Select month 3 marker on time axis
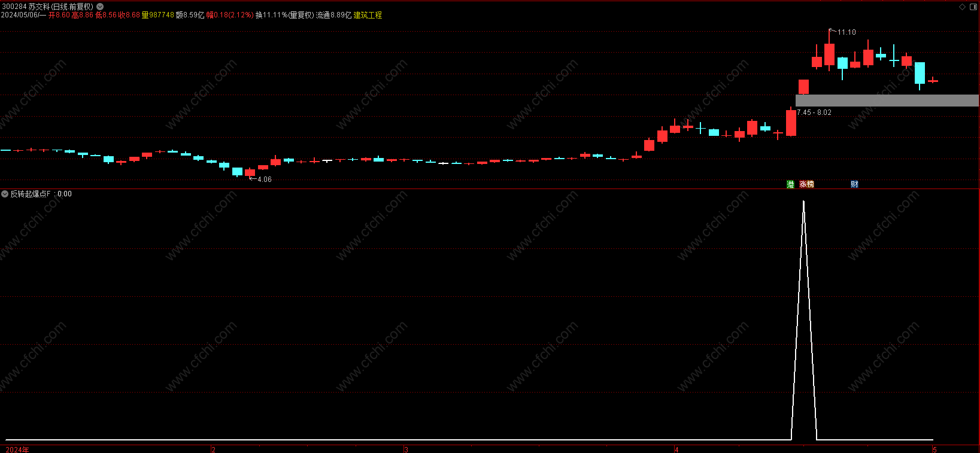Screen dimensions: 980x453 pyautogui.click(x=406, y=449)
